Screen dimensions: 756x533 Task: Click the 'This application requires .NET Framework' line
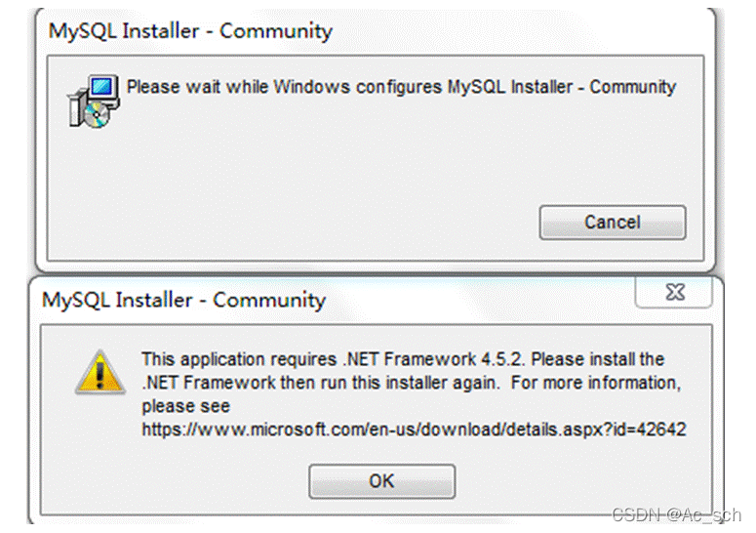click(402, 359)
